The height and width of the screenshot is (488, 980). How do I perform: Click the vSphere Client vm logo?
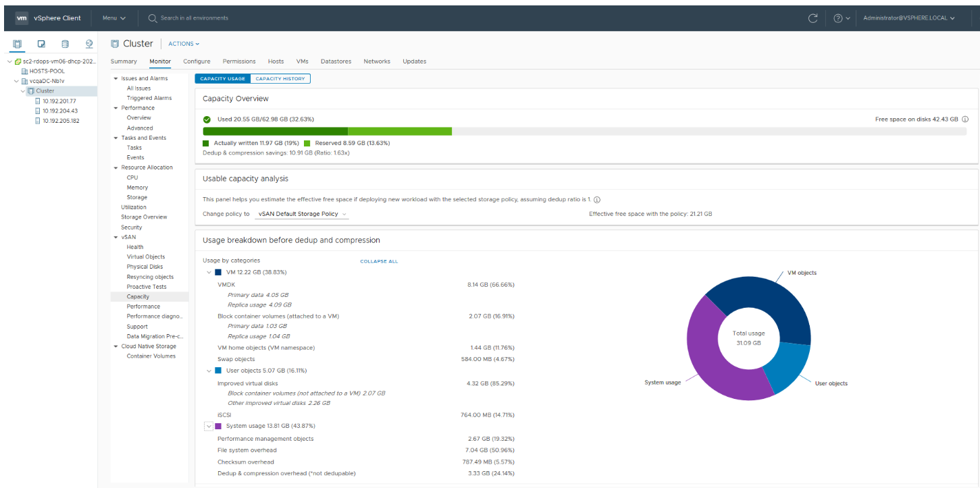coord(21,18)
